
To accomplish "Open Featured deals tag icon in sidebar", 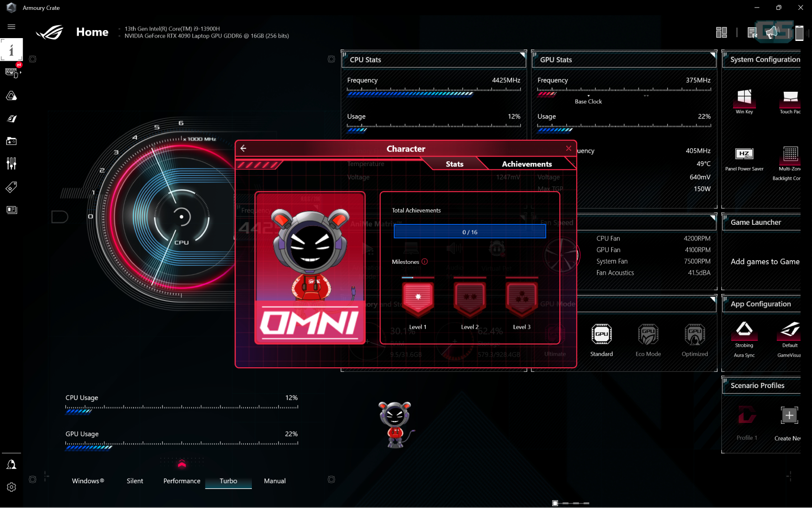I will (11, 187).
